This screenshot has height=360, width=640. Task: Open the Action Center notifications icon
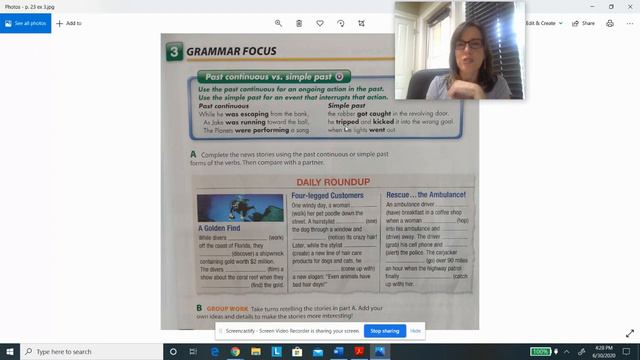coord(627,351)
